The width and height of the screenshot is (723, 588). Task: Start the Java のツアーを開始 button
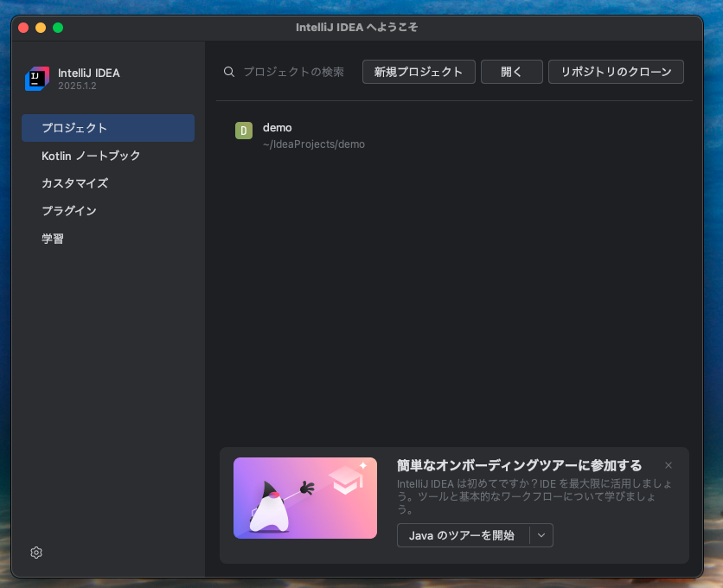[462, 535]
